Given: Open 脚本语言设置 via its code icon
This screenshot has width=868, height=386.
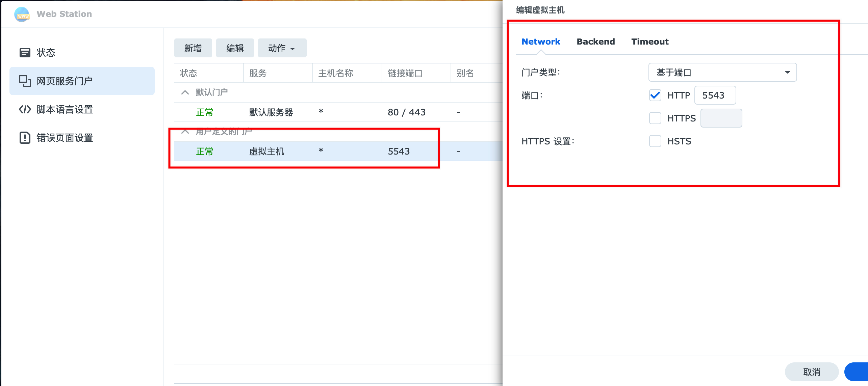Looking at the screenshot, I should pos(25,109).
